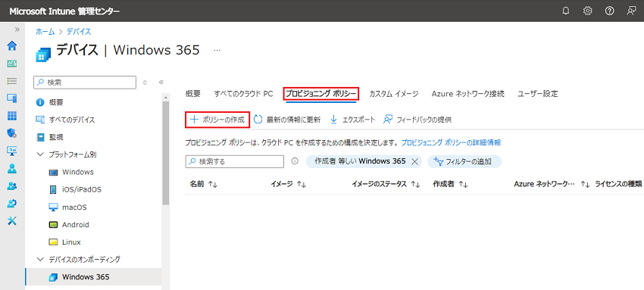644x290 pixels.
Task: Open the settings gear icon
Action: point(588,11)
